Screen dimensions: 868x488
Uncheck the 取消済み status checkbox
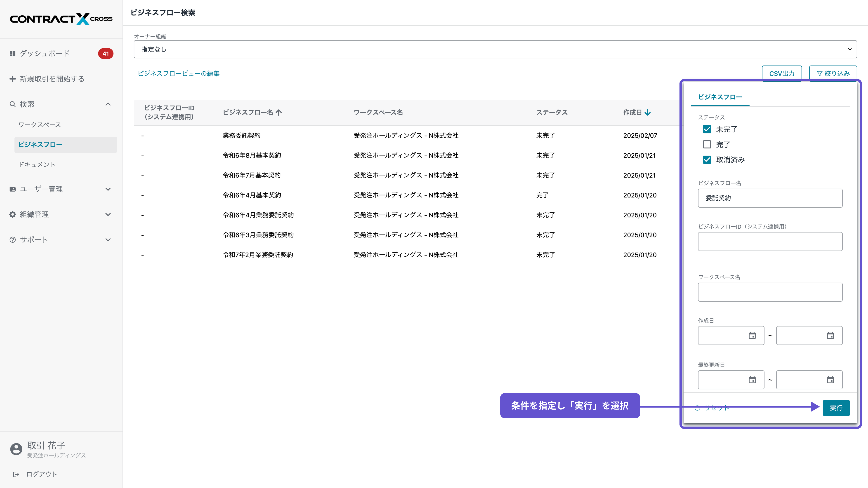click(707, 160)
